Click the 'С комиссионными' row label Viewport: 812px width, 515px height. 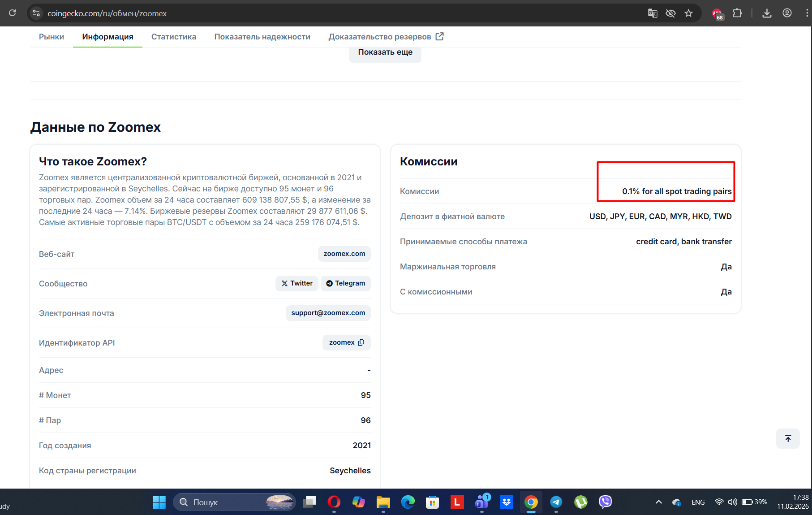(x=436, y=292)
